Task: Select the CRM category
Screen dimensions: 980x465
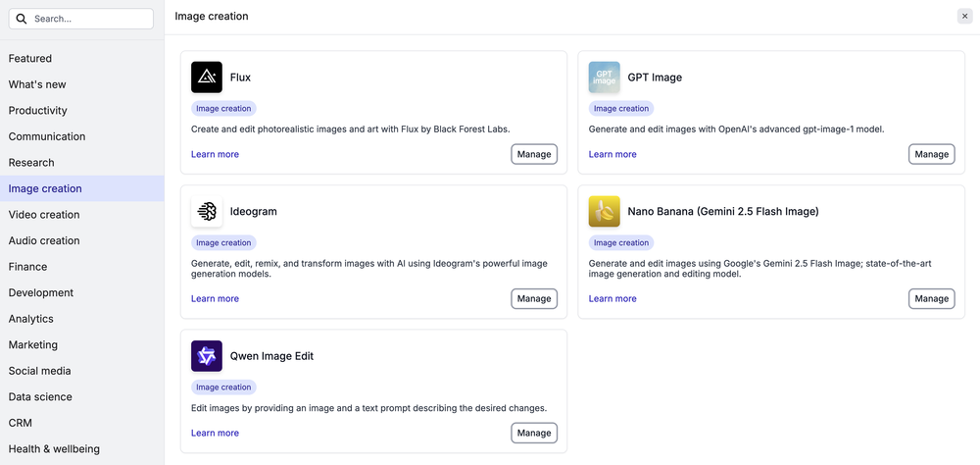Action: pyautogui.click(x=82, y=423)
